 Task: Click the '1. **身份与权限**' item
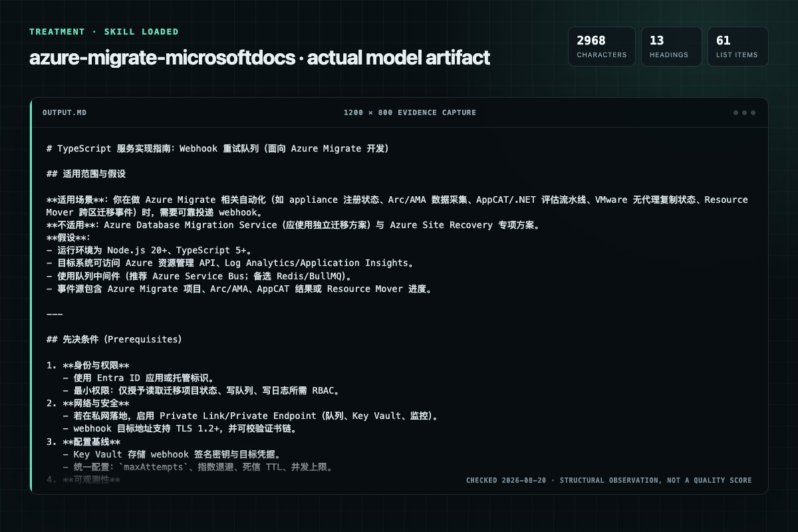click(x=88, y=365)
